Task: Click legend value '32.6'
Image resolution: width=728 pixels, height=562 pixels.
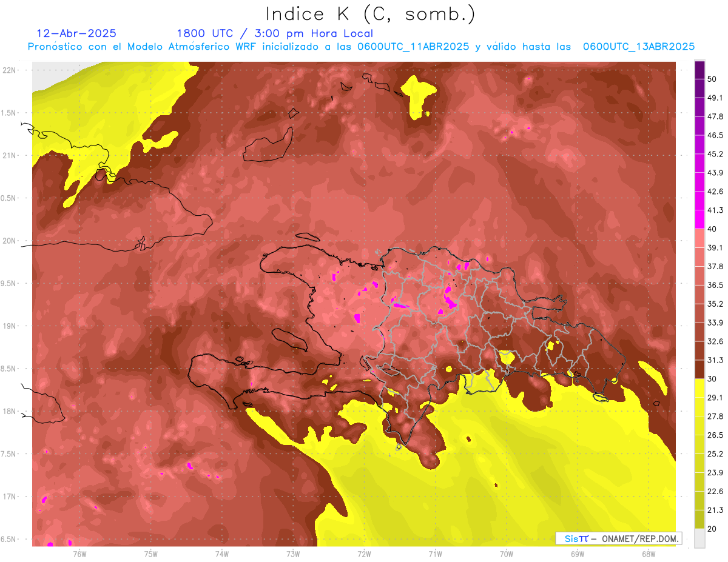Action: point(715,341)
